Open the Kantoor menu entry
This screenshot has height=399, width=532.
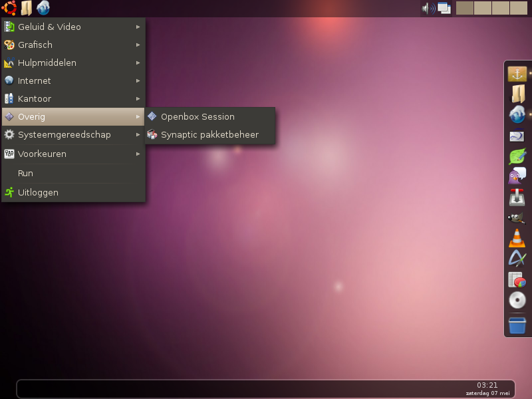click(x=73, y=98)
